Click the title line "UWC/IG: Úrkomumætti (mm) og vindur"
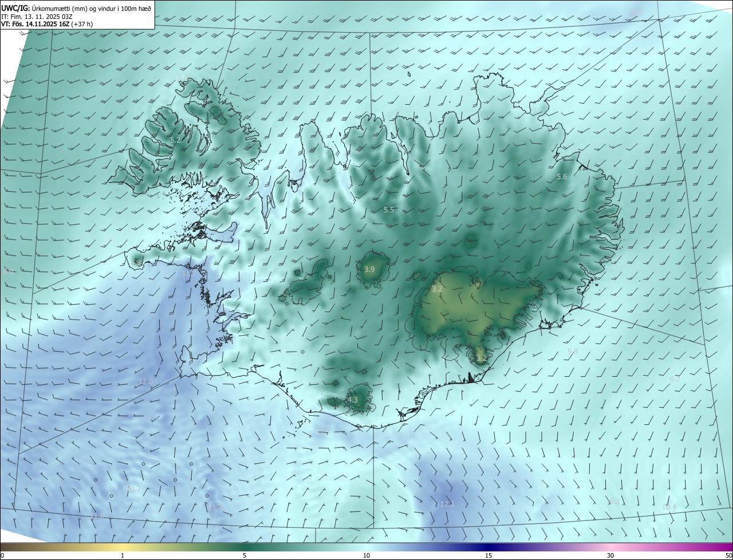The width and height of the screenshot is (733, 560). 76,8
